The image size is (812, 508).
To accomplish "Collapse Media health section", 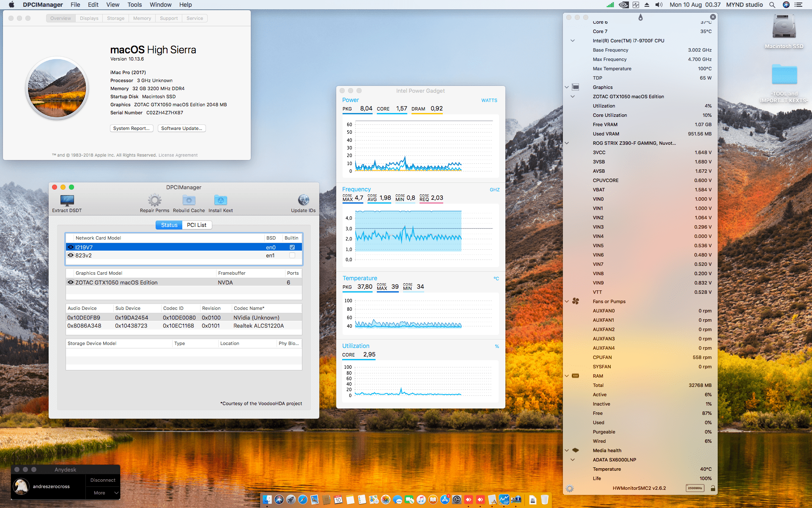I will [567, 450].
